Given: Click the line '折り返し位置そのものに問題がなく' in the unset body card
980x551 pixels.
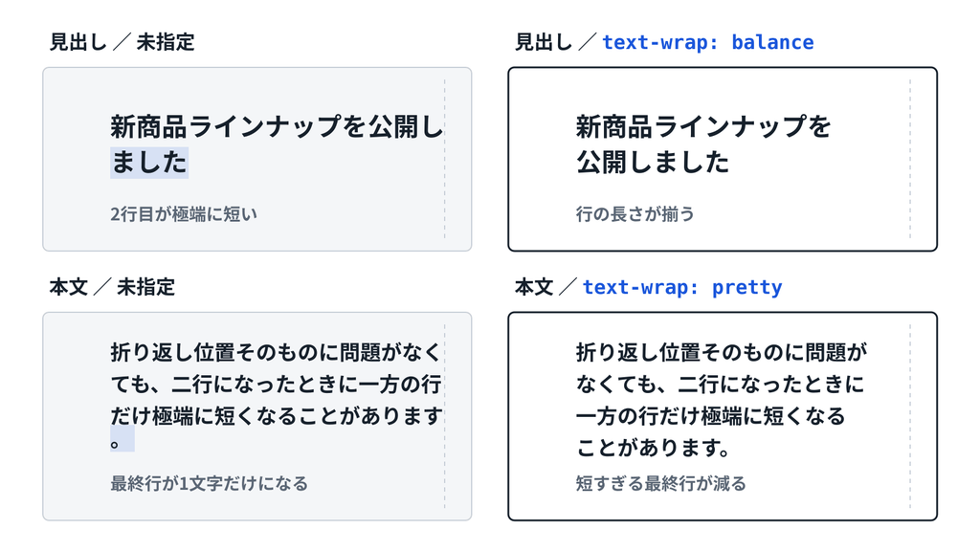Looking at the screenshot, I should click(277, 352).
